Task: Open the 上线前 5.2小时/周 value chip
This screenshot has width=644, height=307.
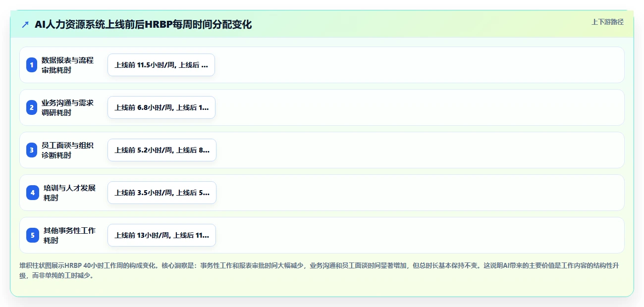Action: (x=162, y=150)
